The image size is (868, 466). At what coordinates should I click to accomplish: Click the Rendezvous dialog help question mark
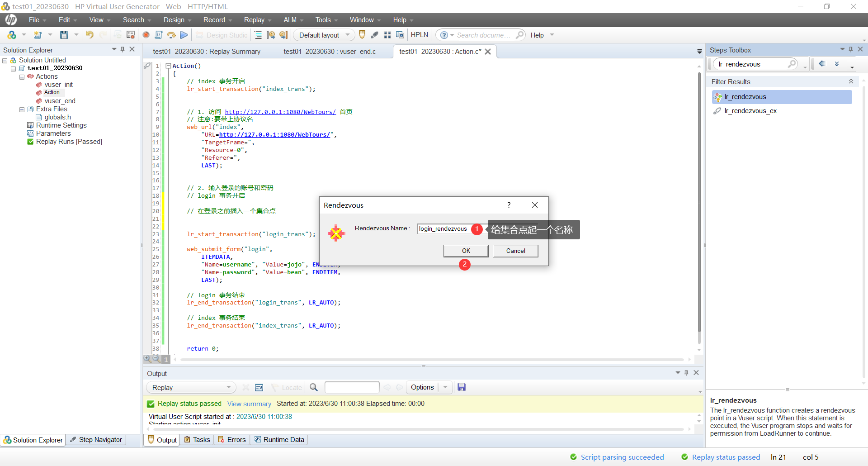pyautogui.click(x=509, y=205)
